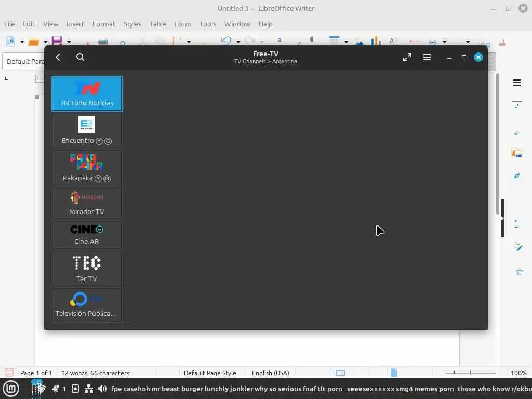Click 'English (USA)' language in status bar
Image resolution: width=532 pixels, height=399 pixels.
click(270, 373)
